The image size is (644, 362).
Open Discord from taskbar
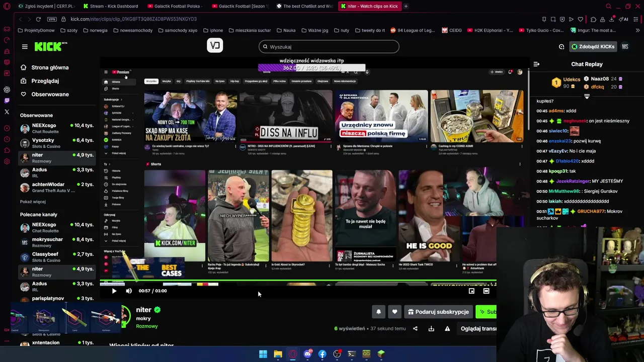pos(307,354)
